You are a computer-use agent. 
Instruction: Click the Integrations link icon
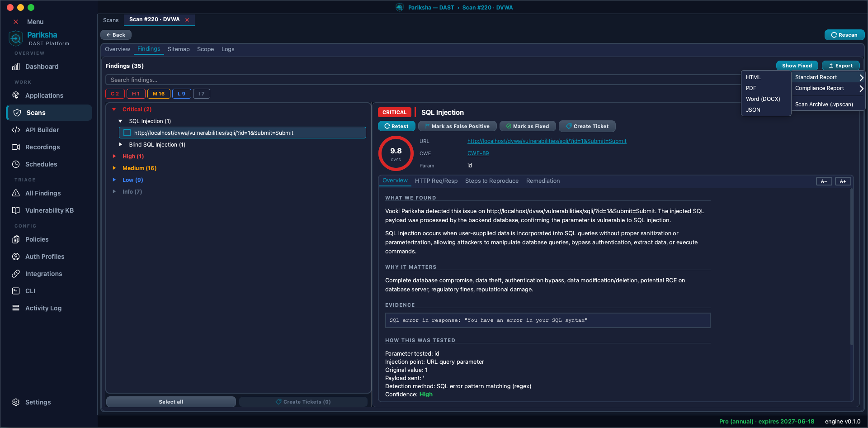point(16,274)
